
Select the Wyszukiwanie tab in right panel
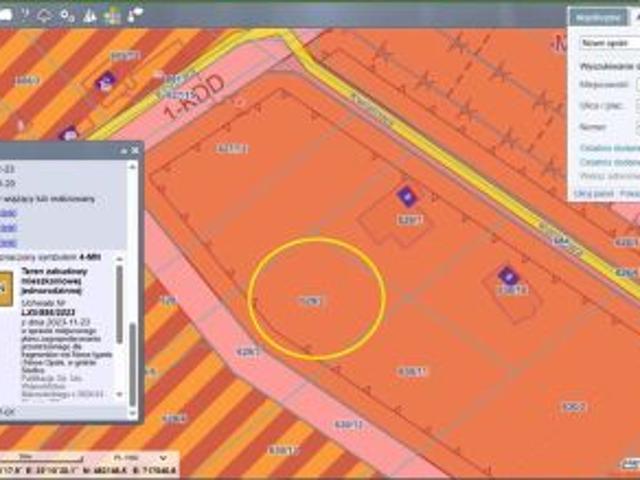pyautogui.click(x=598, y=16)
